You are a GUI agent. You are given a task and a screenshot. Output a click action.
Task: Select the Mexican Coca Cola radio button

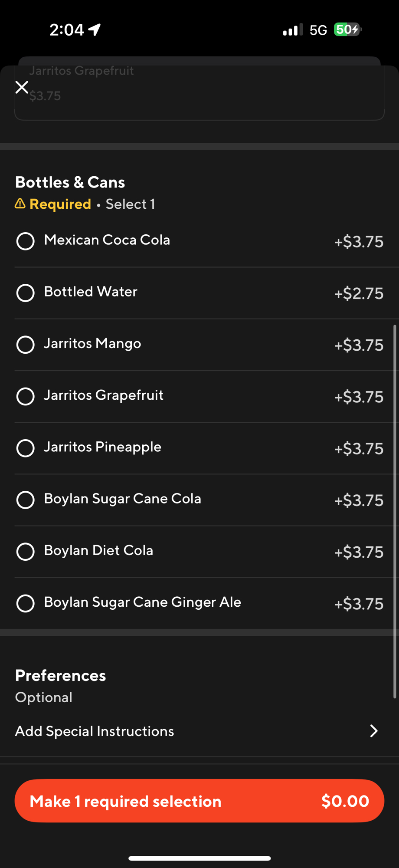coord(26,241)
